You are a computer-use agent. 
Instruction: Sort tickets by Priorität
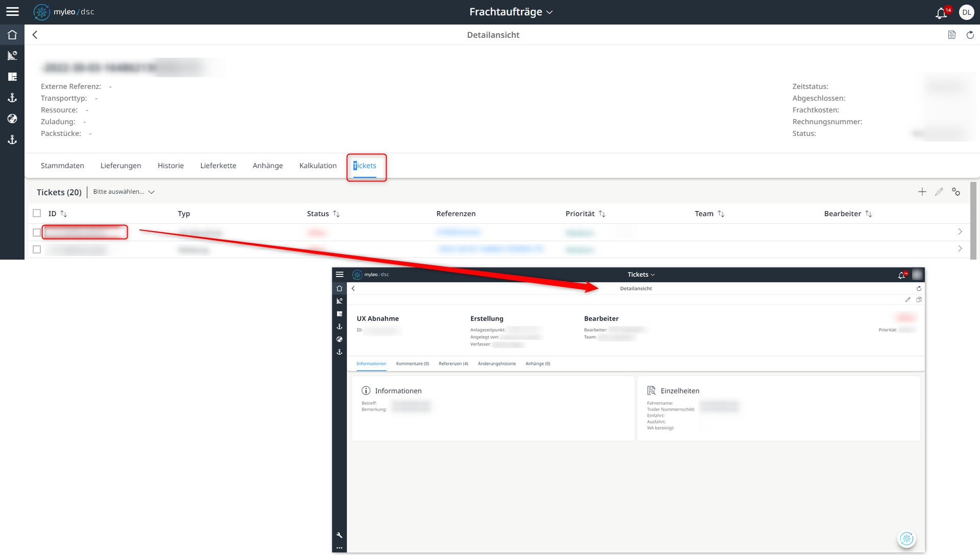[602, 214]
